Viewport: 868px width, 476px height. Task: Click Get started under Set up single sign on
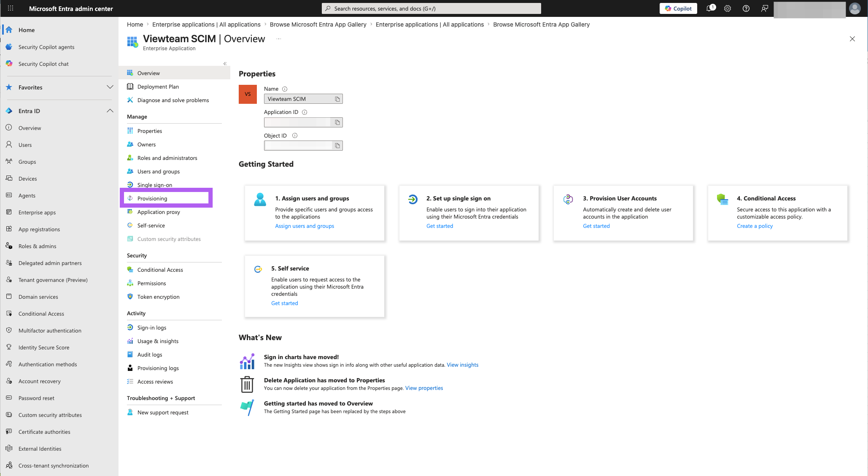(439, 226)
